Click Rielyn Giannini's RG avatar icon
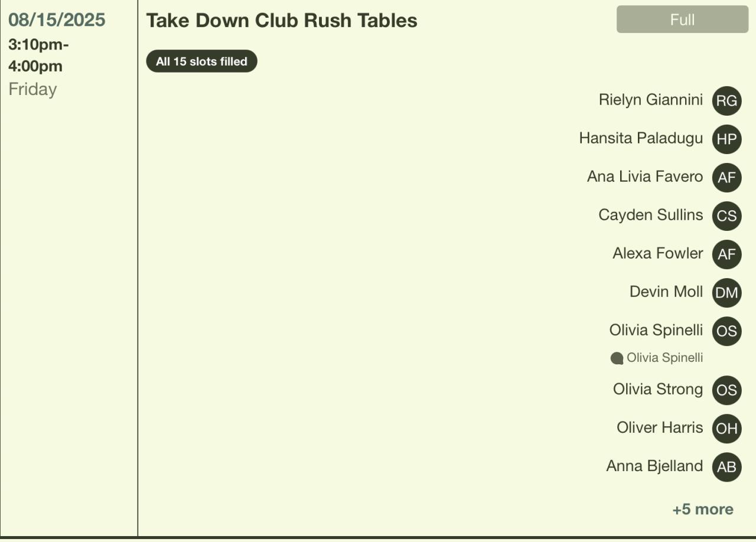The height and width of the screenshot is (542, 756). [726, 101]
